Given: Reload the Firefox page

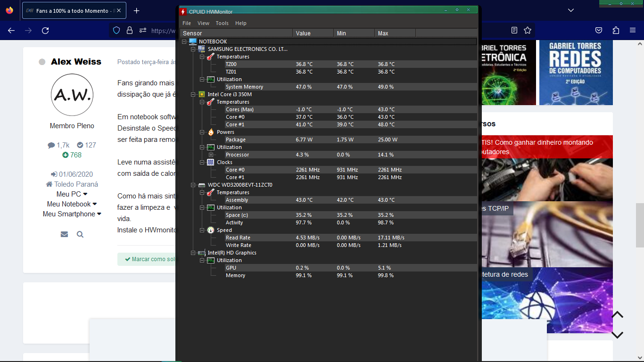Looking at the screenshot, I should tap(45, 30).
